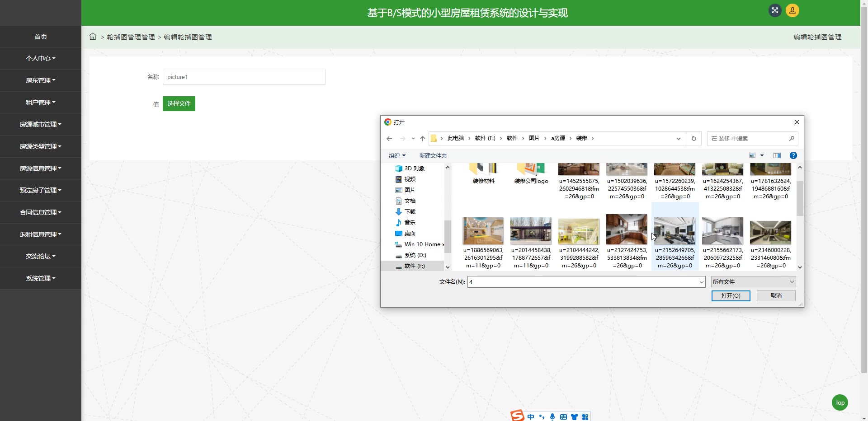Expand the 个人中心 sidebar menu
868x421 pixels.
tap(41, 59)
